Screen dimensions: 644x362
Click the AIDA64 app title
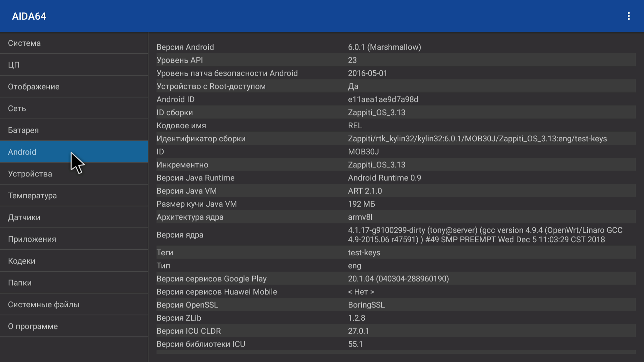pos(29,16)
